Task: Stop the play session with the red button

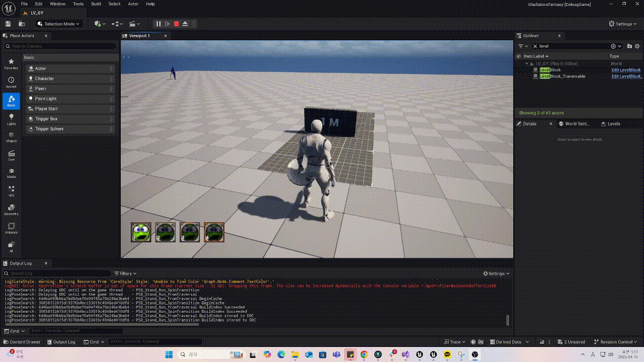Action: coord(176,24)
